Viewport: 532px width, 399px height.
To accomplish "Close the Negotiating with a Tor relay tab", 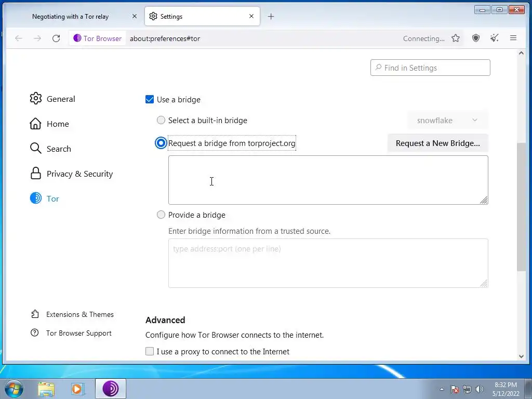I will point(135,16).
